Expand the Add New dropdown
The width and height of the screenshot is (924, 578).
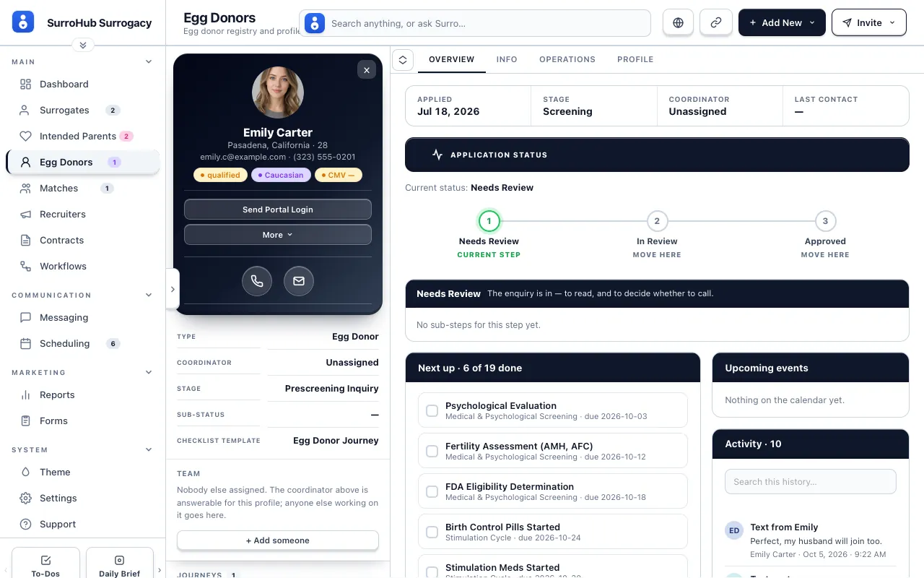click(x=782, y=22)
